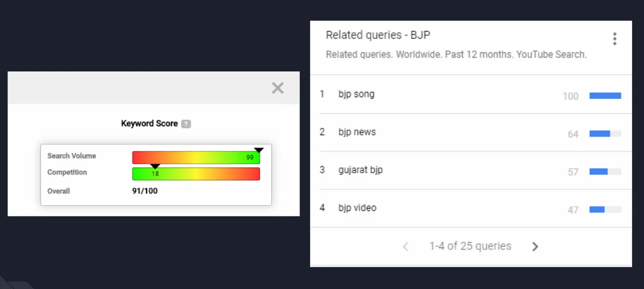Click the 47 value bar for bjp video

point(605,209)
